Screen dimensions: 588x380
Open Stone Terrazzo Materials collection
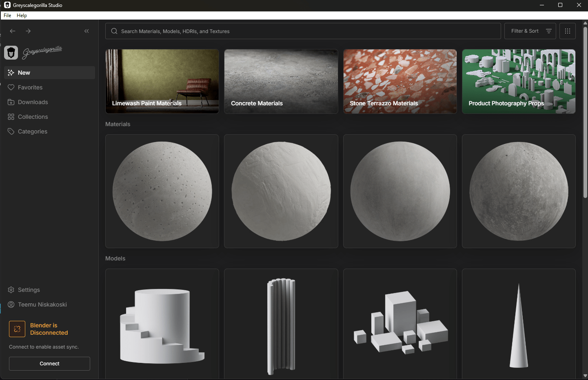pos(400,82)
